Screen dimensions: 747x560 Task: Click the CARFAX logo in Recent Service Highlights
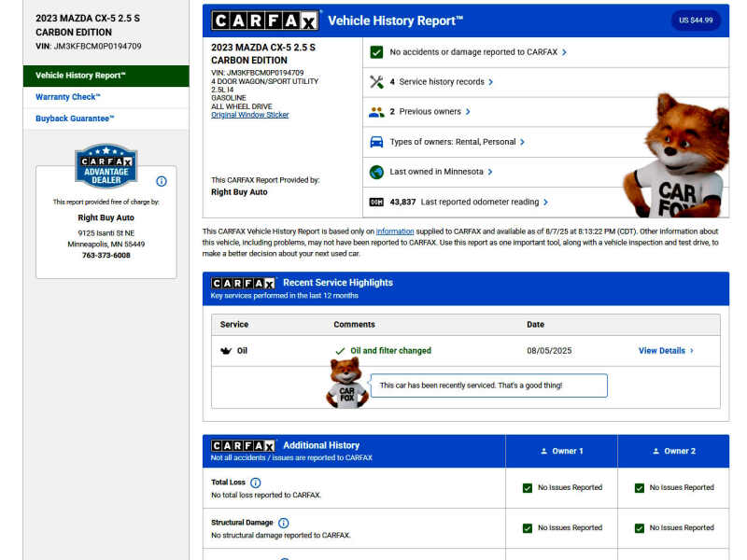tap(243, 284)
